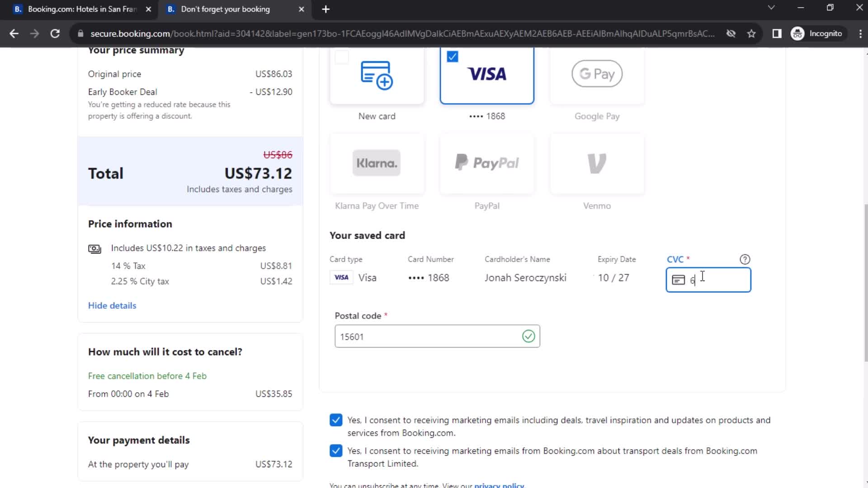Click the At the property you'll pay label
Image resolution: width=868 pixels, height=488 pixels.
point(138,465)
